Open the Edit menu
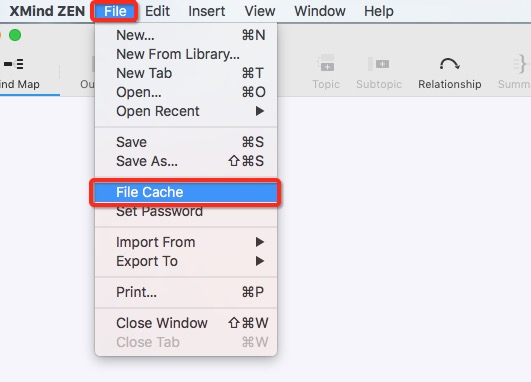This screenshot has height=382, width=531. tap(157, 11)
